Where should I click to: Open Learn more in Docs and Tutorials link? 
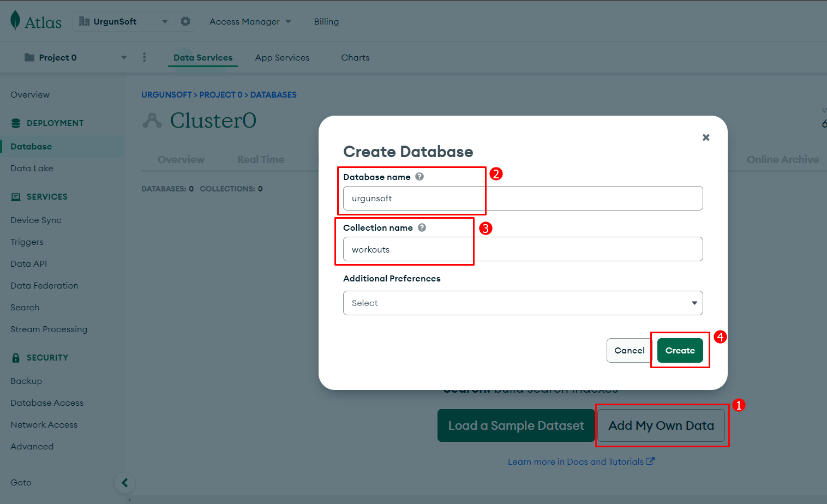[581, 462]
